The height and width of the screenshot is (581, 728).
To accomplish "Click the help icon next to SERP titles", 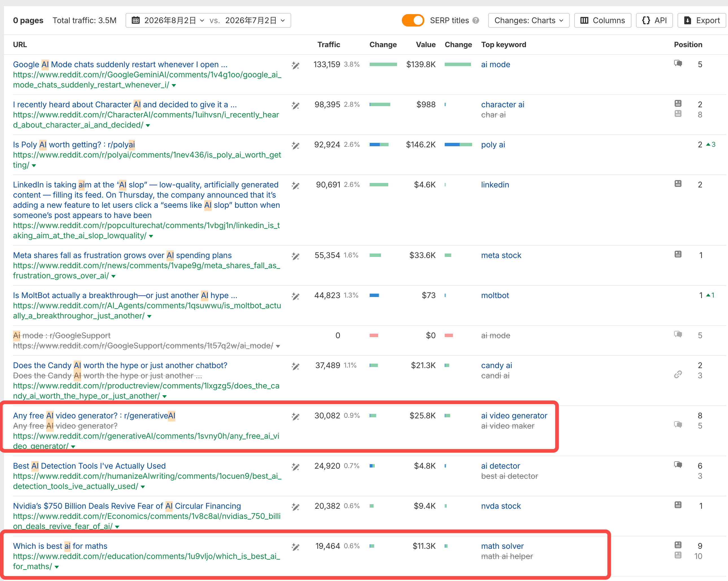I will [x=476, y=21].
